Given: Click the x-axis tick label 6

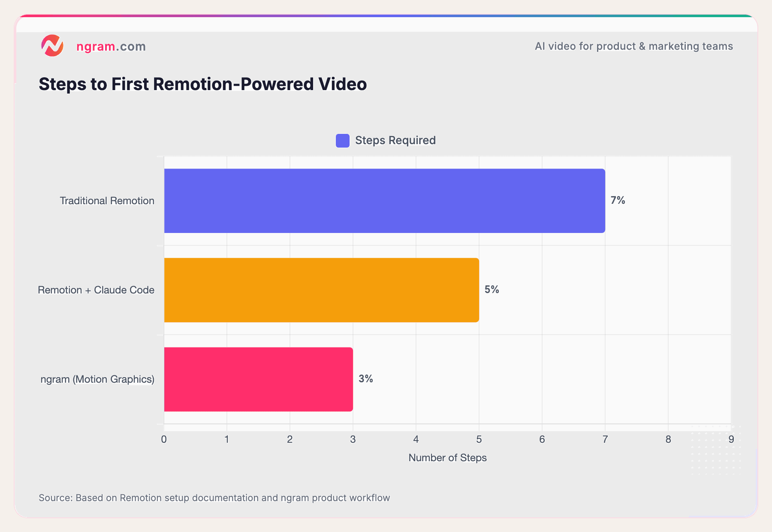Looking at the screenshot, I should coord(542,439).
